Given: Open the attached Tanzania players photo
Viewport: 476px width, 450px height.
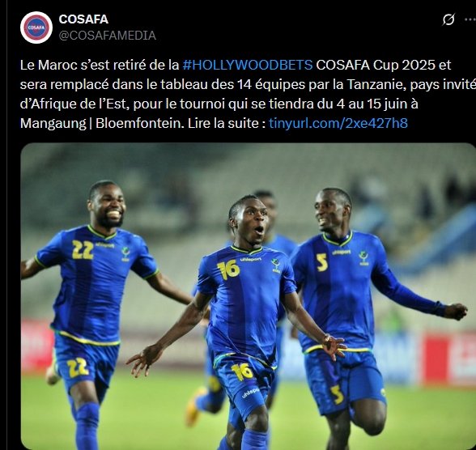Looking at the screenshot, I should (x=248, y=296).
